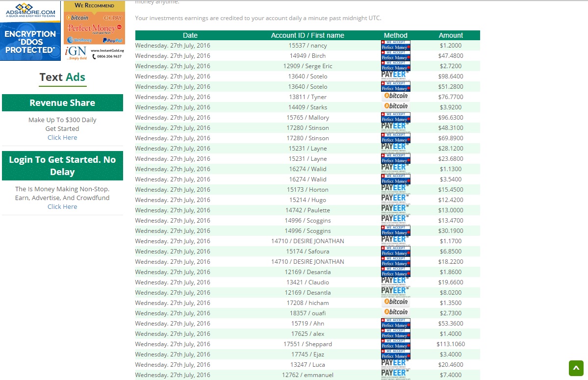The image size is (588, 380).
Task: Click Payeer icon in 13421 / Claudio row
Action: [396, 282]
